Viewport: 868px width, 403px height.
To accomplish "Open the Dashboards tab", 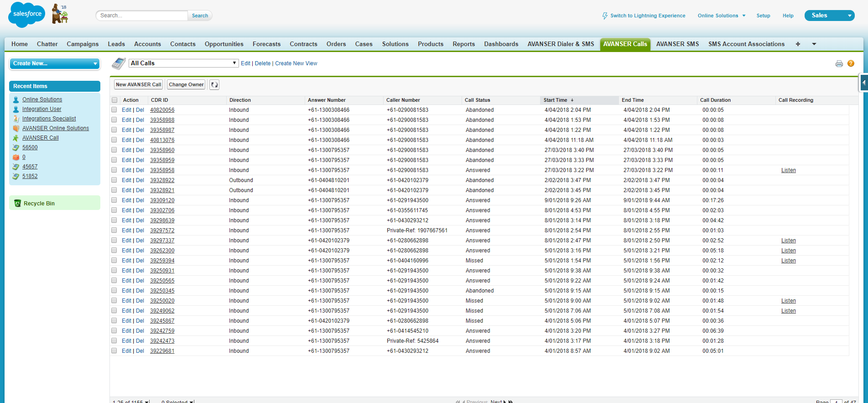I will point(501,44).
